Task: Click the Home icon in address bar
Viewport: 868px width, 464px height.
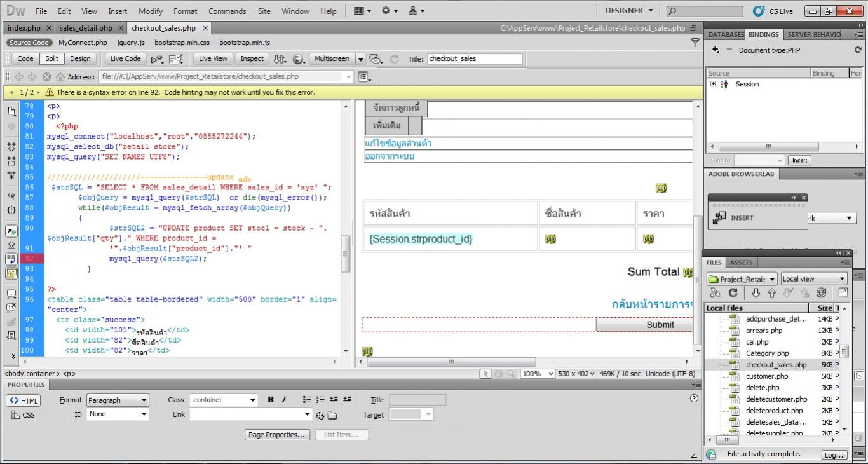Action: pos(60,77)
